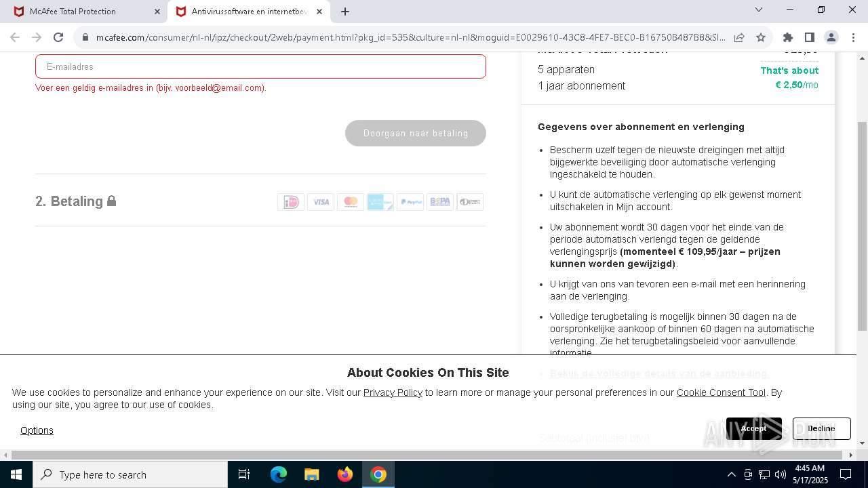Click the taskbar clock and date
The image size is (868, 488).
click(810, 474)
